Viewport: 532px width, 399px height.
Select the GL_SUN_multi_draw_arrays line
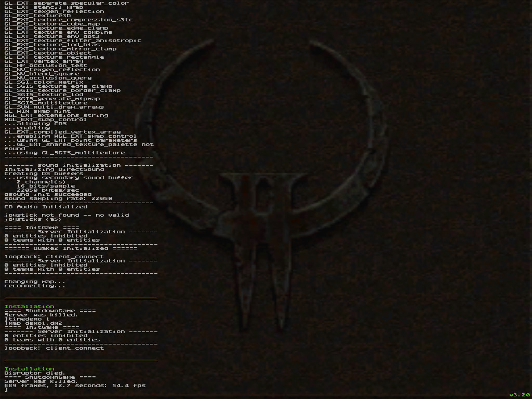tap(54, 107)
